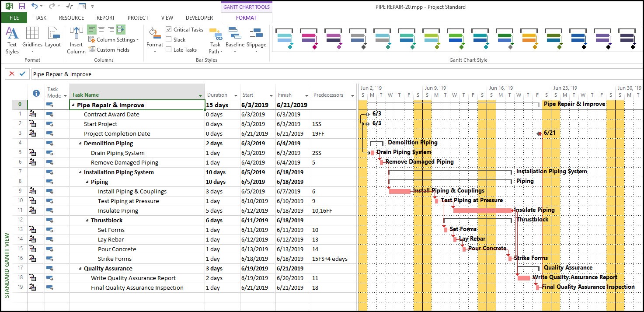Viewport: 644px width, 312px height.
Task: Collapse the Demolition Piping summary task
Action: 80,144
